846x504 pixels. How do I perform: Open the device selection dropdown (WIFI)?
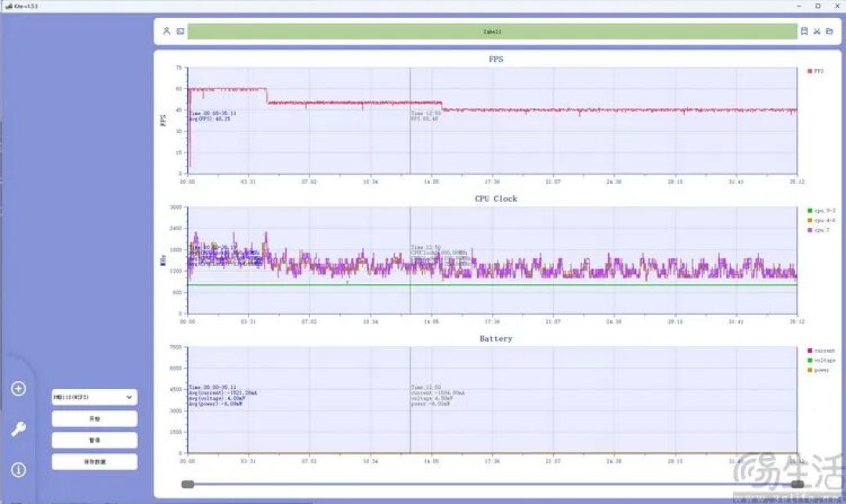pos(95,398)
